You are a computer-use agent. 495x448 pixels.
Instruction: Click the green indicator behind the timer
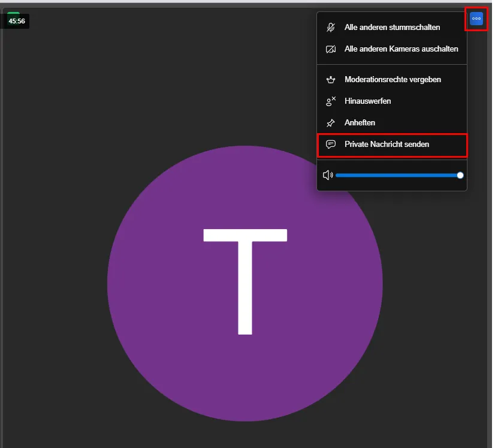[x=13, y=14]
